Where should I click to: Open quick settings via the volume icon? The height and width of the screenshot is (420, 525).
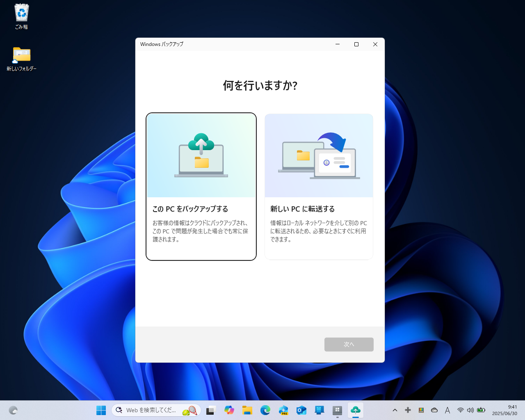(470, 410)
